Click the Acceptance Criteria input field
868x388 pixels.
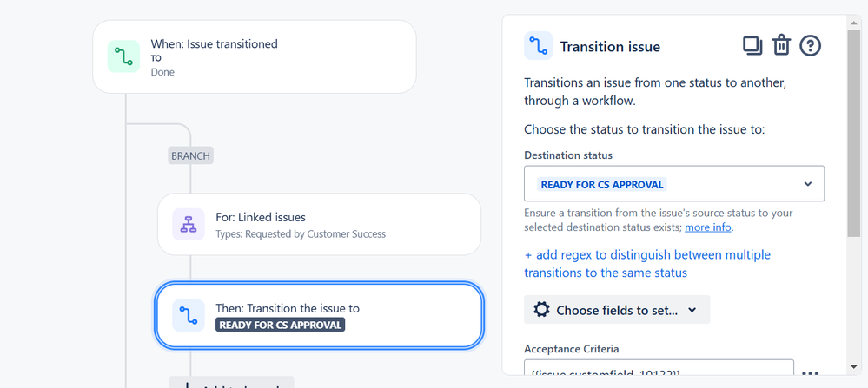[x=659, y=368]
